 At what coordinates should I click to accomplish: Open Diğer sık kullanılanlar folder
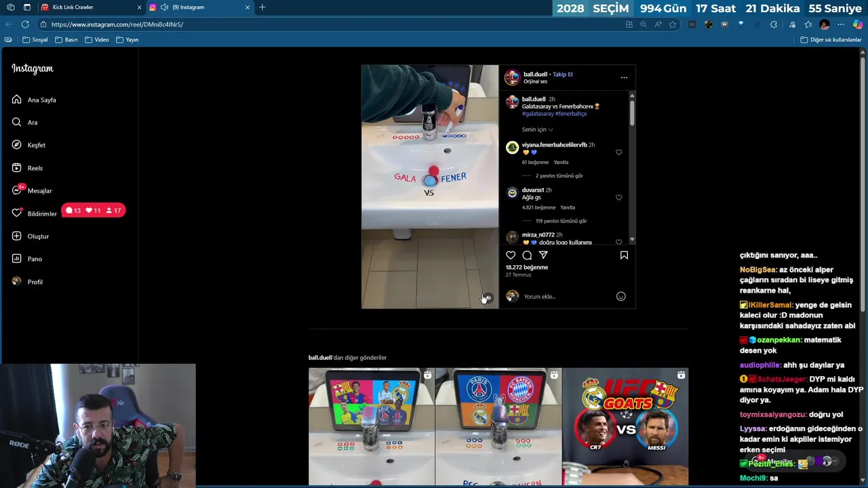(831, 40)
